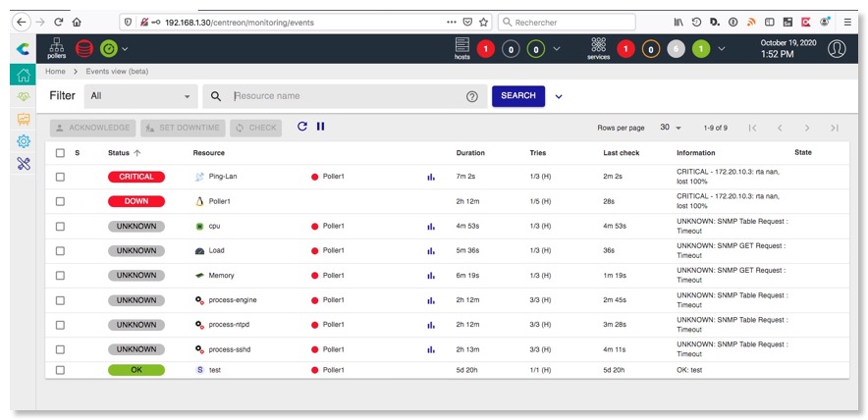
Task: Click the red database status icon
Action: click(x=84, y=48)
